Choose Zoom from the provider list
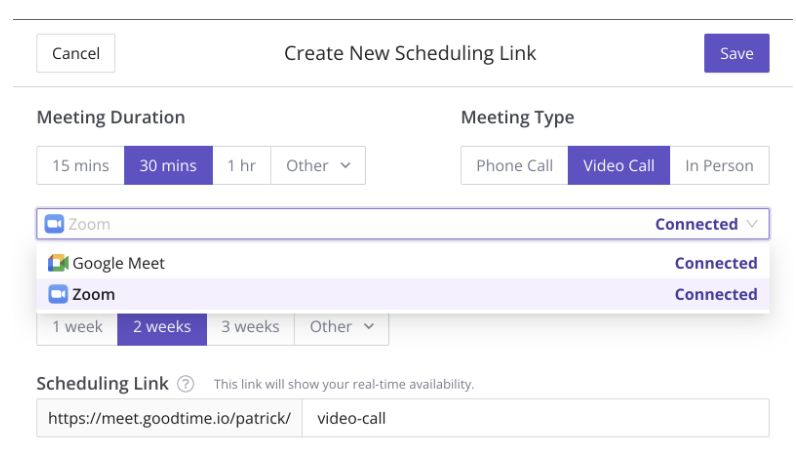This screenshot has width=796, height=458. click(x=403, y=295)
